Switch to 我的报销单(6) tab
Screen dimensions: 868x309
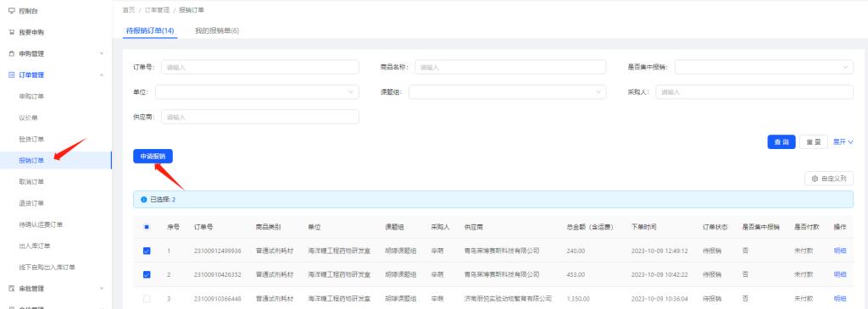[x=217, y=31]
